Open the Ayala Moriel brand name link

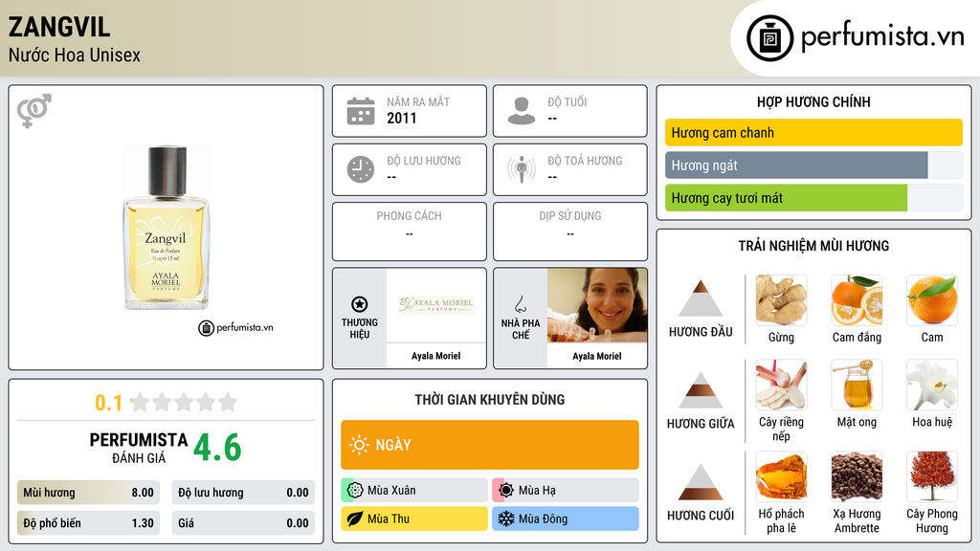tap(435, 356)
